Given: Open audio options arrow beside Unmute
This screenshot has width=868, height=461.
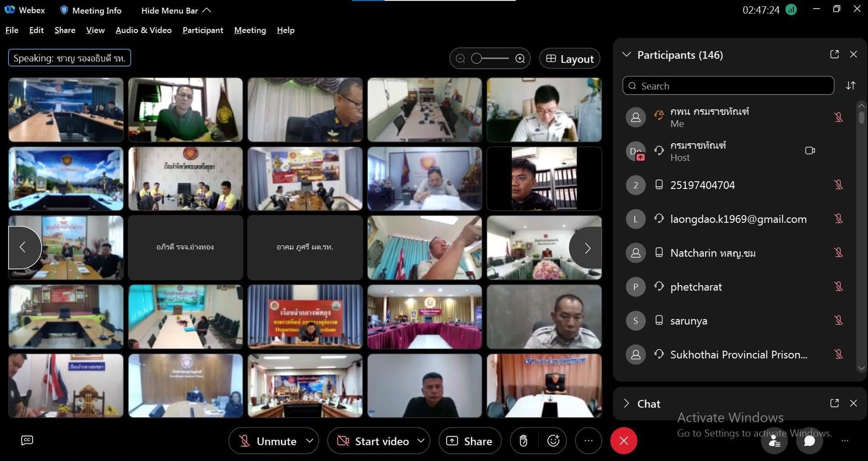Looking at the screenshot, I should coord(310,441).
